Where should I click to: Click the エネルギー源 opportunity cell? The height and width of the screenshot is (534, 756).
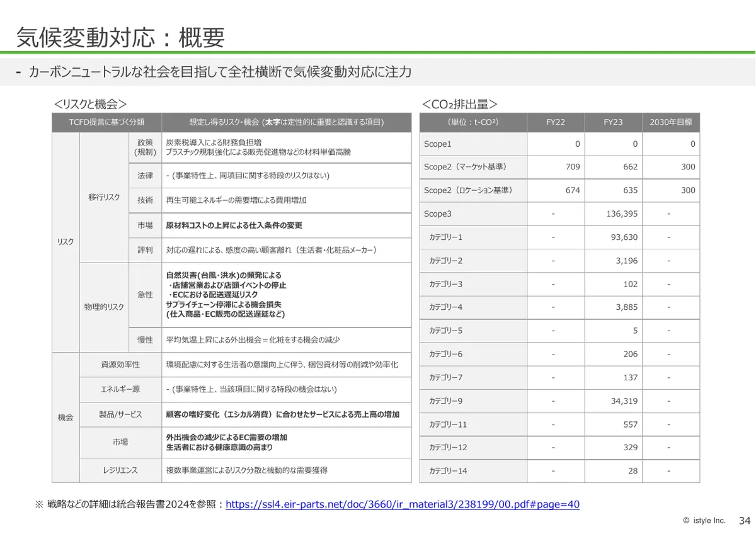(120, 389)
